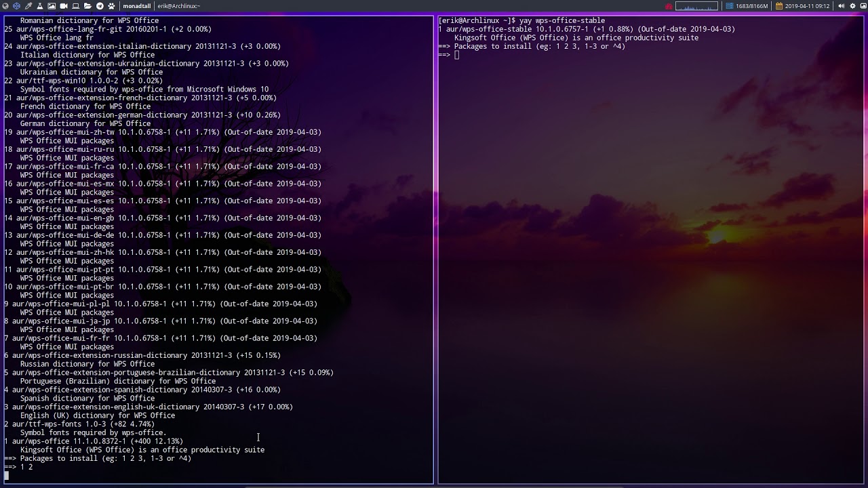
Task: Click 'Kingsoft Office' description in right terminal
Action: [576, 38]
